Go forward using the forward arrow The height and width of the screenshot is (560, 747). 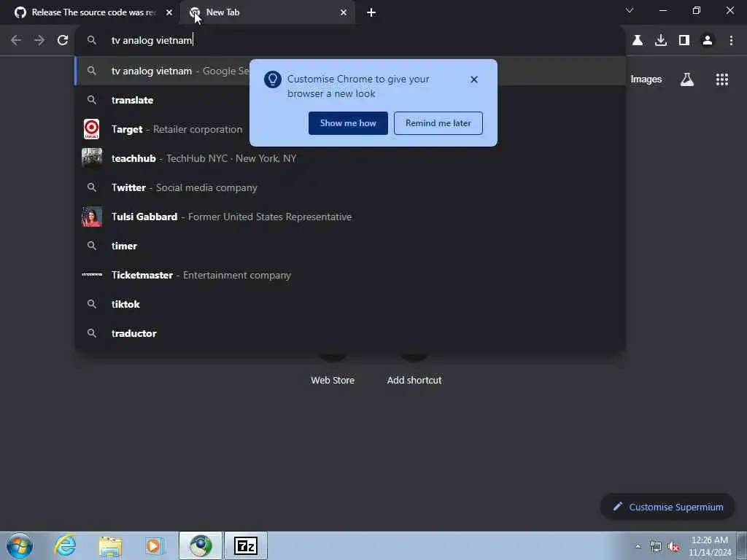pyautogui.click(x=39, y=41)
